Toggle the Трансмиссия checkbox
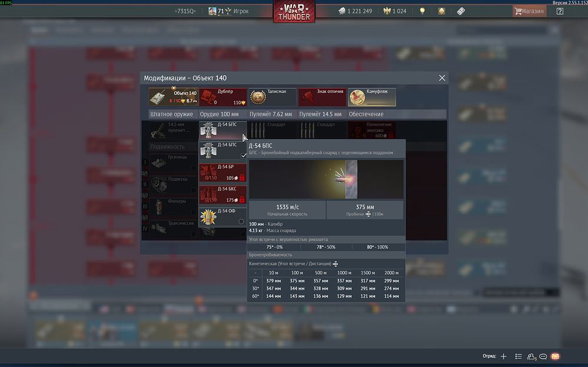This screenshot has width=588, height=367. (x=193, y=234)
